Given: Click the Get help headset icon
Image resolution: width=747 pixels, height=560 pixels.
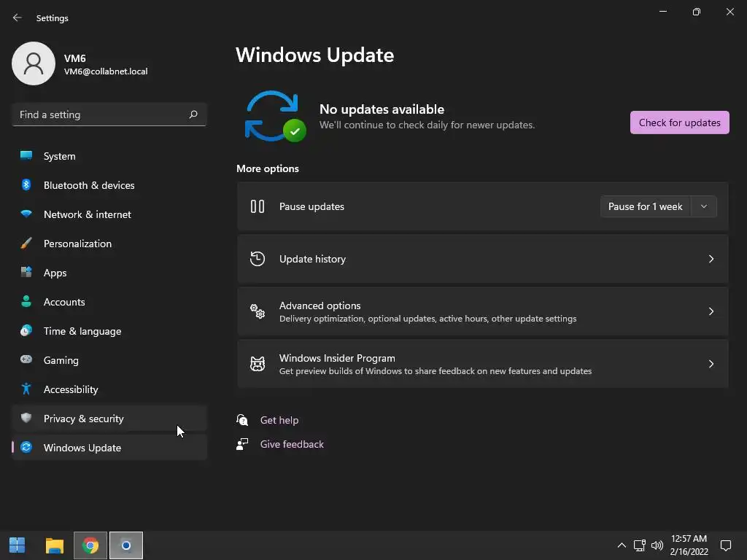Looking at the screenshot, I should (242, 419).
